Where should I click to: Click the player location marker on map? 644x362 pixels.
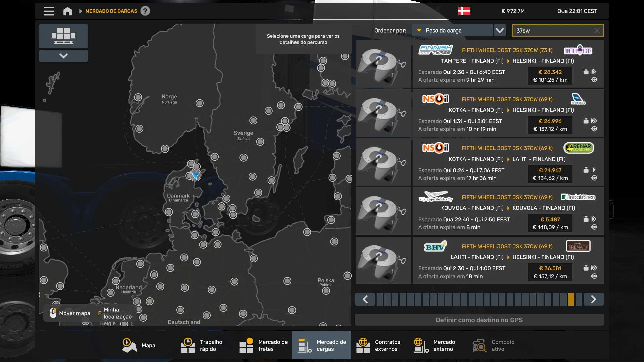[x=195, y=175]
